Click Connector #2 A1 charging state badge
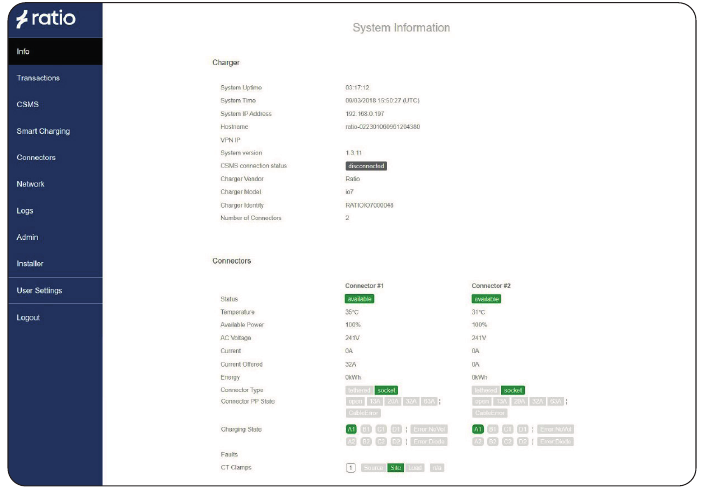Screen dimensions: 711x494 pos(477,429)
